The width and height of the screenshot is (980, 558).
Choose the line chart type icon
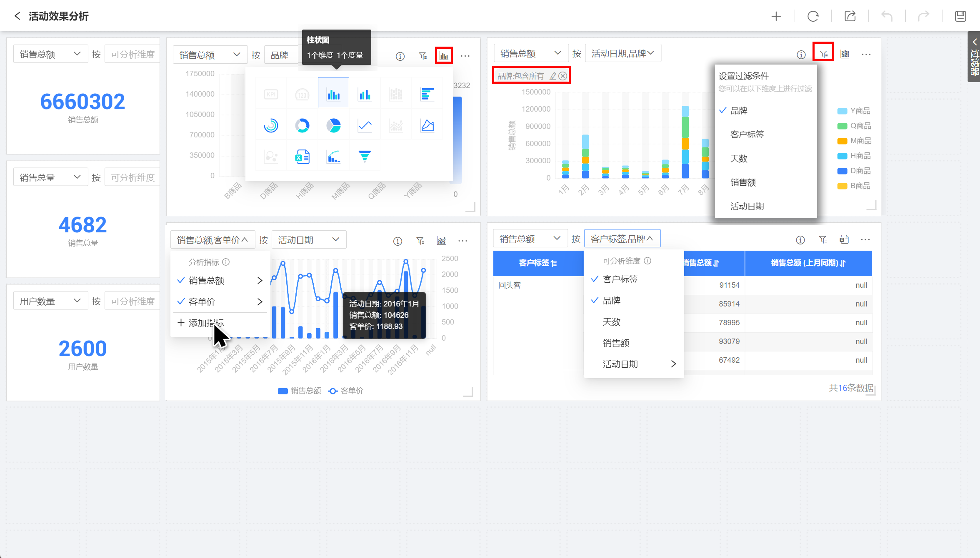coord(365,125)
